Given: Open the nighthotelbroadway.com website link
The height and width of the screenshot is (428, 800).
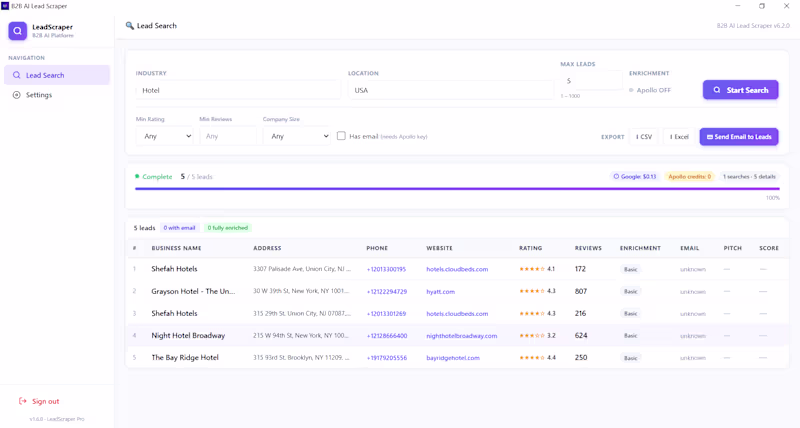Looking at the screenshot, I should 462,336.
